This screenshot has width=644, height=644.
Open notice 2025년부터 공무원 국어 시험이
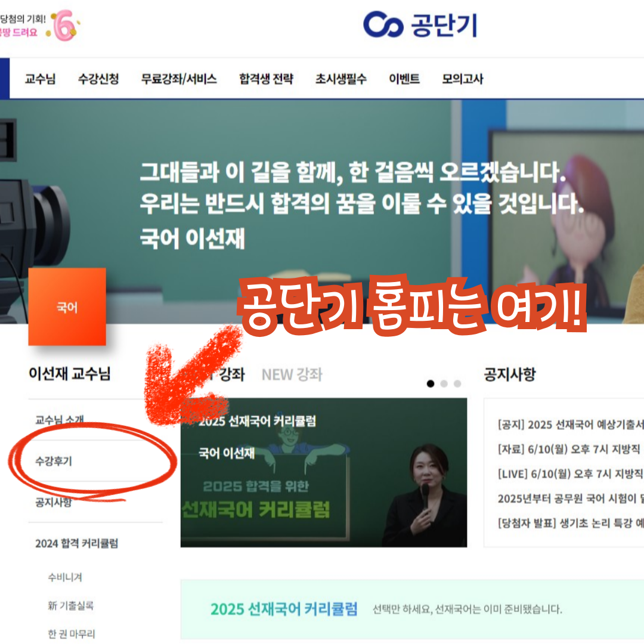(571, 498)
